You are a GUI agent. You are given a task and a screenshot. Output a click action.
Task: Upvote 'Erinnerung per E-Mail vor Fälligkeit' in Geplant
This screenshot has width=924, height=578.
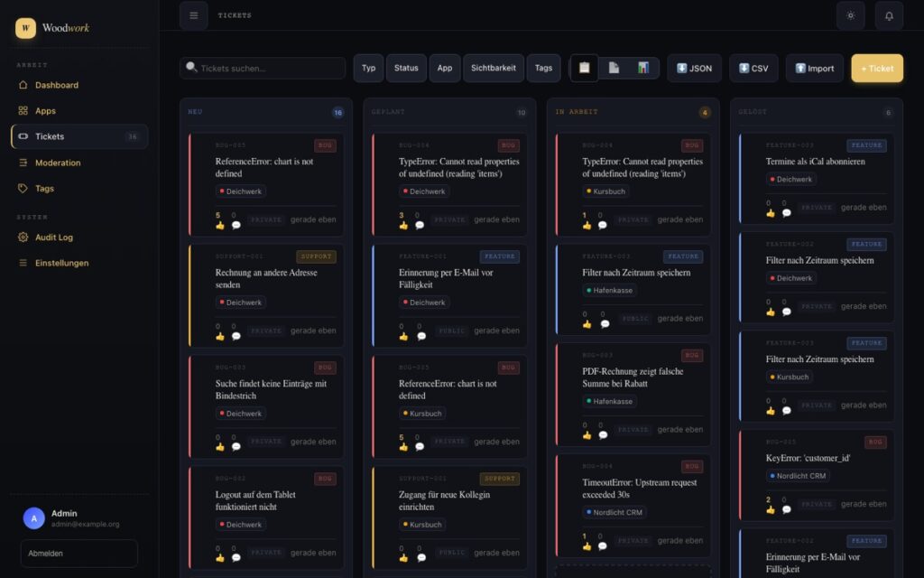[403, 332]
